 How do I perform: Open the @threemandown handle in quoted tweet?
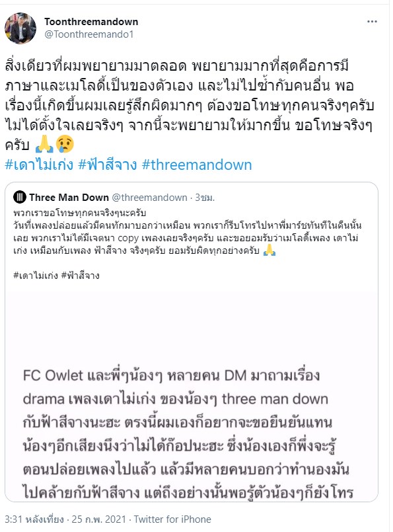[149, 198]
